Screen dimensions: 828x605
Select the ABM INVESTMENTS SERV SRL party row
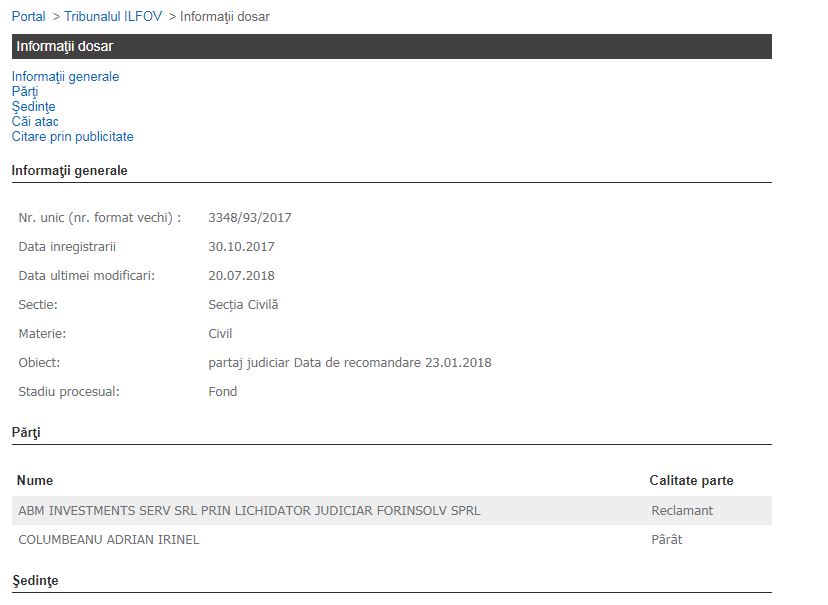249,511
